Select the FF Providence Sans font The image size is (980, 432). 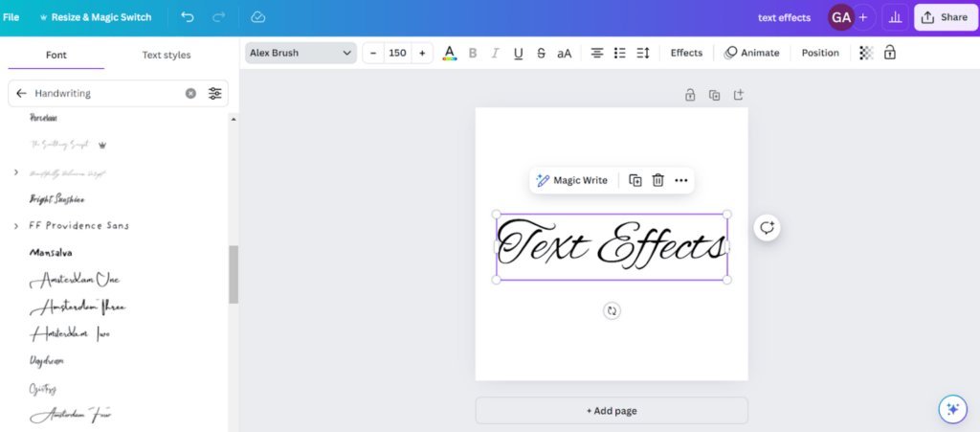pos(79,226)
